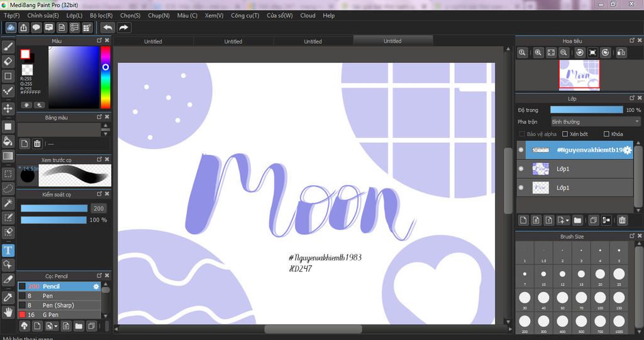Select the Eyedropper tool

pyautogui.click(x=8, y=298)
